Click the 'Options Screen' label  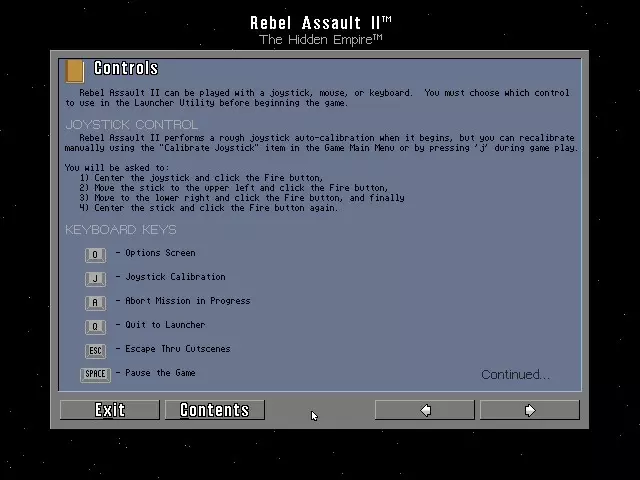(160, 253)
